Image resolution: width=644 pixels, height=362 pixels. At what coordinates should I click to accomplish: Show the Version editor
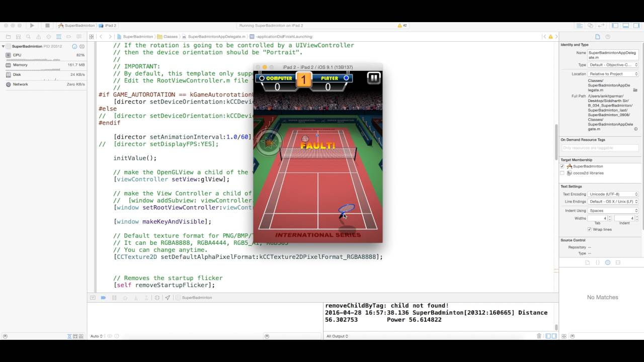click(x=601, y=25)
